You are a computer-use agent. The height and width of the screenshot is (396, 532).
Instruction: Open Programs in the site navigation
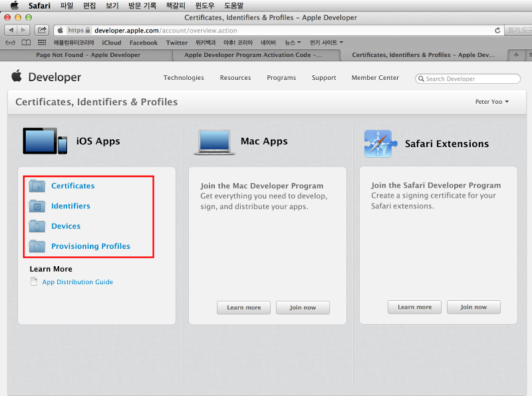[281, 77]
